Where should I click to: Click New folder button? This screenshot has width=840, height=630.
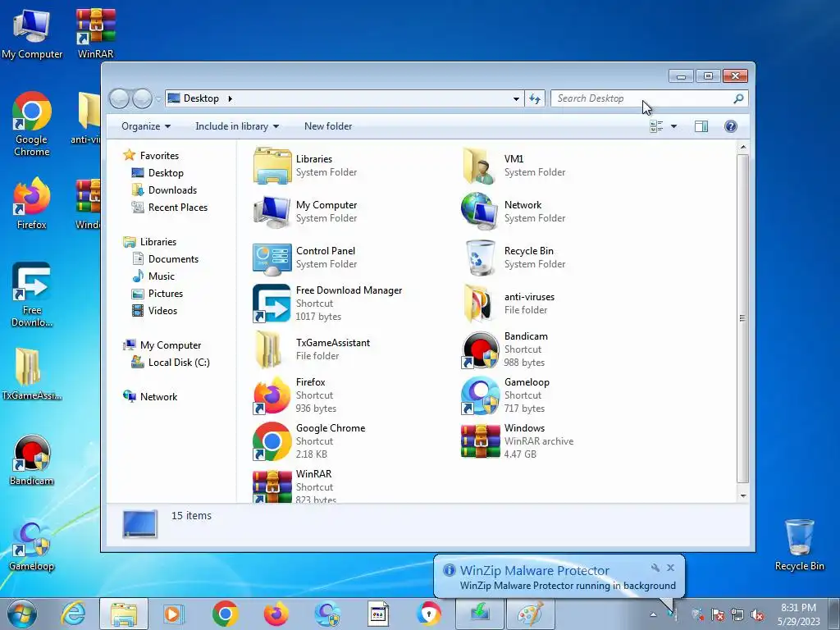coord(328,126)
